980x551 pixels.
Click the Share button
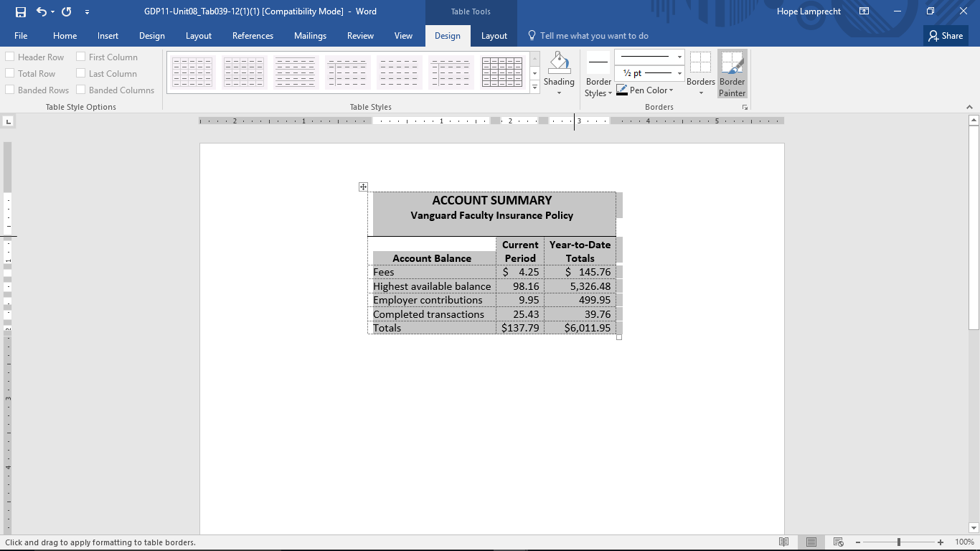tap(945, 35)
